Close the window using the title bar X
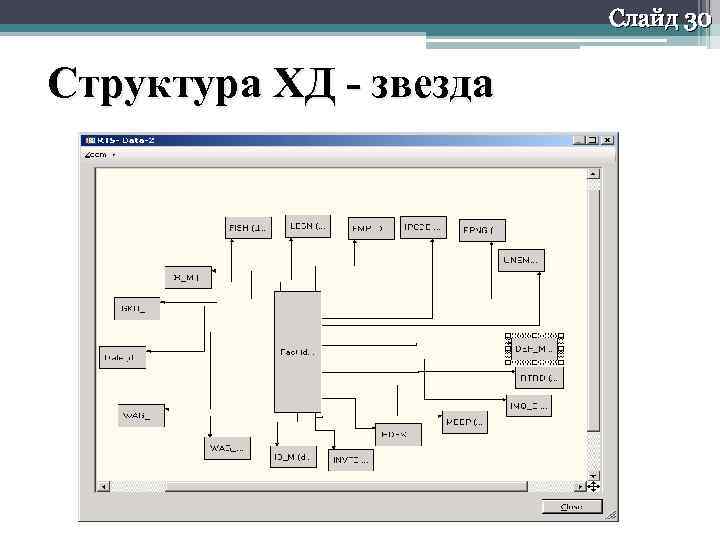Image resolution: width=720 pixels, height=540 pixels. (608, 140)
